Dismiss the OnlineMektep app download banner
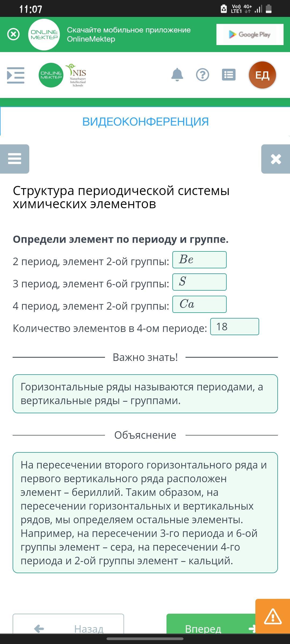This screenshot has width=290, height=644. [x=13, y=34]
